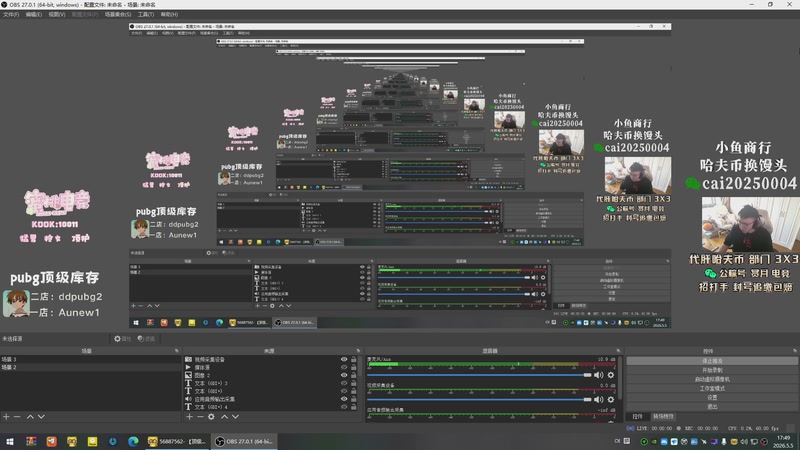Pop out the 场景 dock panel
The width and height of the screenshot is (800, 450).
pyautogui.click(x=177, y=351)
